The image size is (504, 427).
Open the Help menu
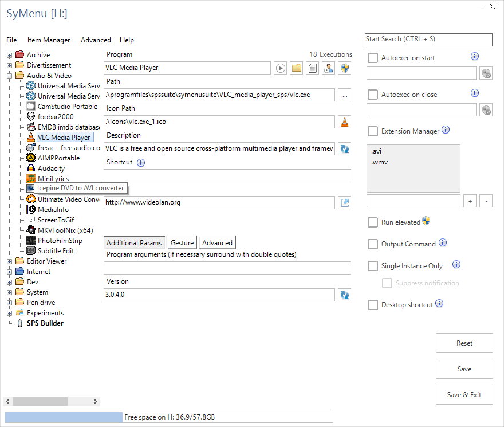tap(127, 40)
